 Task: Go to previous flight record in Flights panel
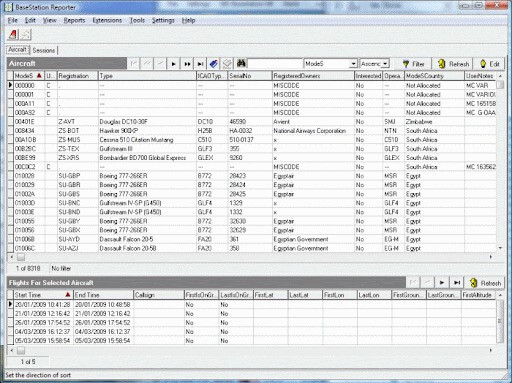pos(427,283)
